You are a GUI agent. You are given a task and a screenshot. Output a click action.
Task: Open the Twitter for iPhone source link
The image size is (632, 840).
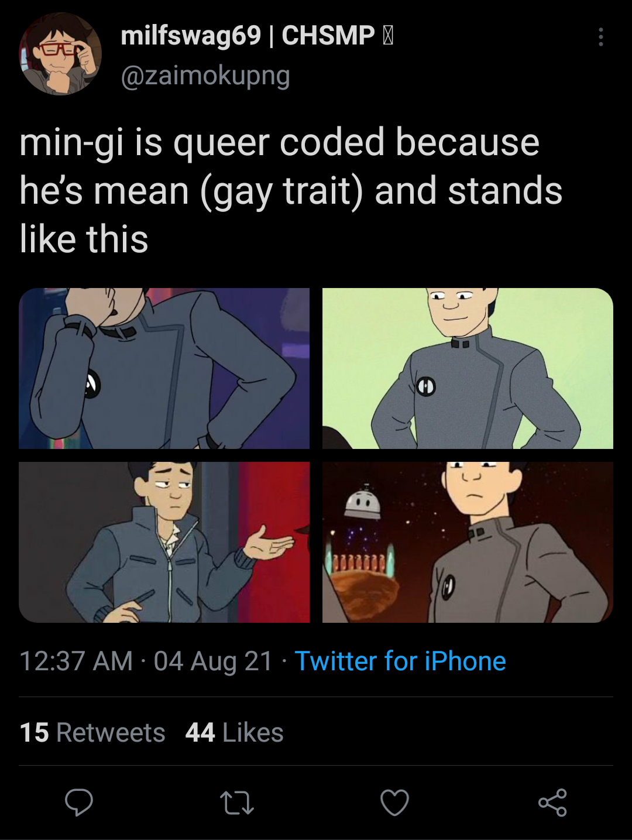click(400, 661)
